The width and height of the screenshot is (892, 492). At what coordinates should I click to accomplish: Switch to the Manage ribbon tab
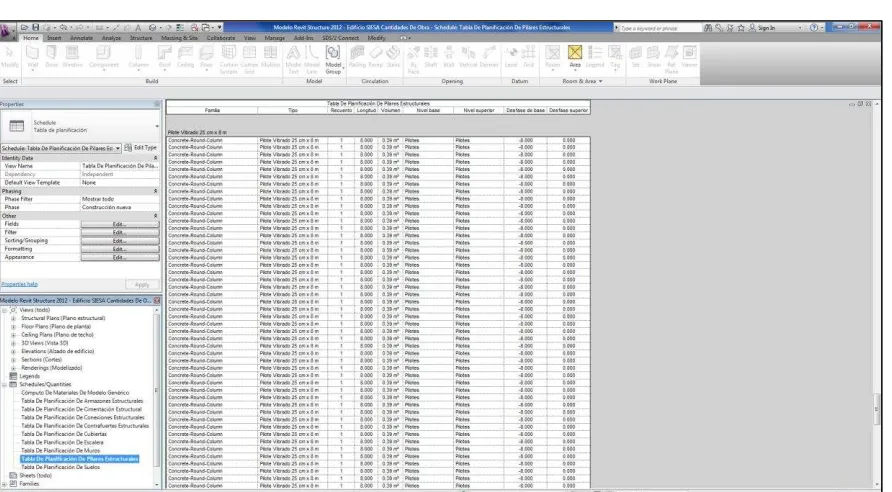274,38
